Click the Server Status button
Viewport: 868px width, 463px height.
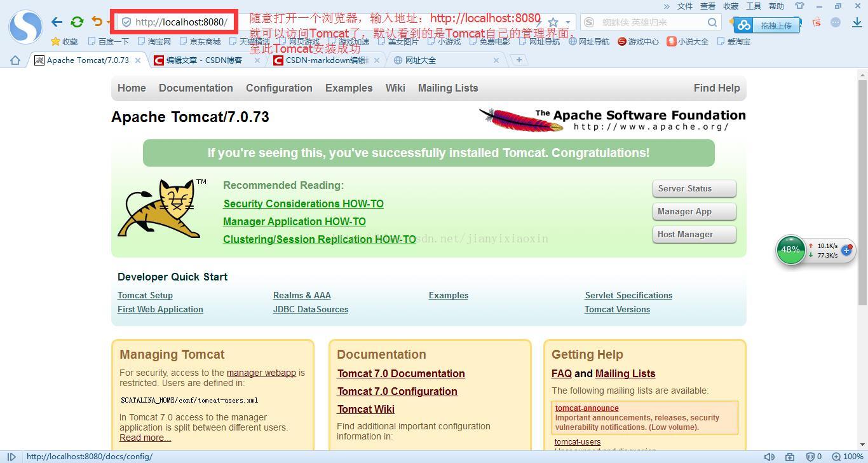click(x=694, y=188)
